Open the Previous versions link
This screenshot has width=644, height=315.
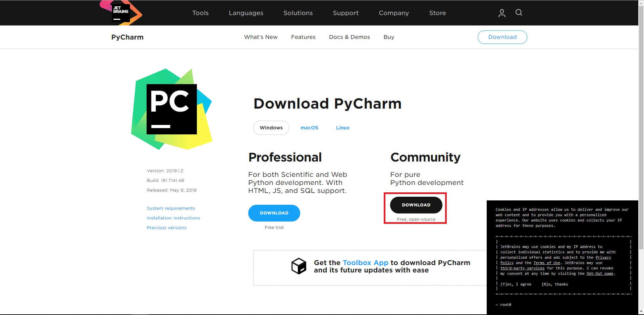[167, 228]
